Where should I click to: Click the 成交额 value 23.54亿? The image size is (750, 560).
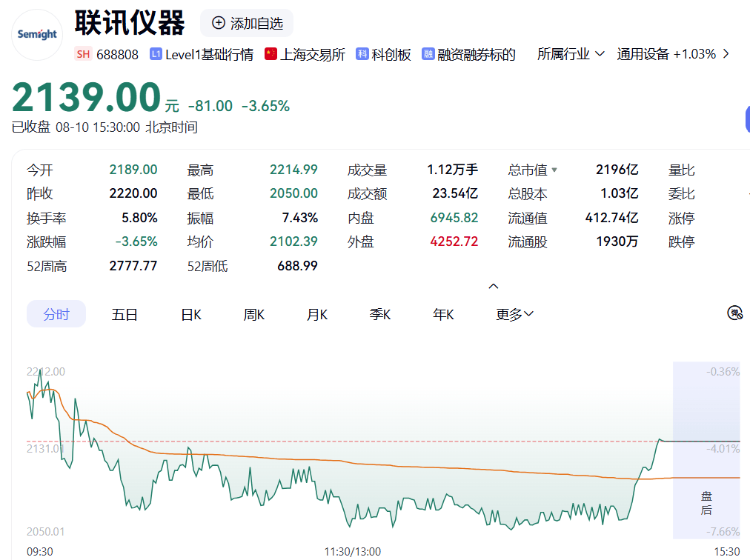point(455,193)
